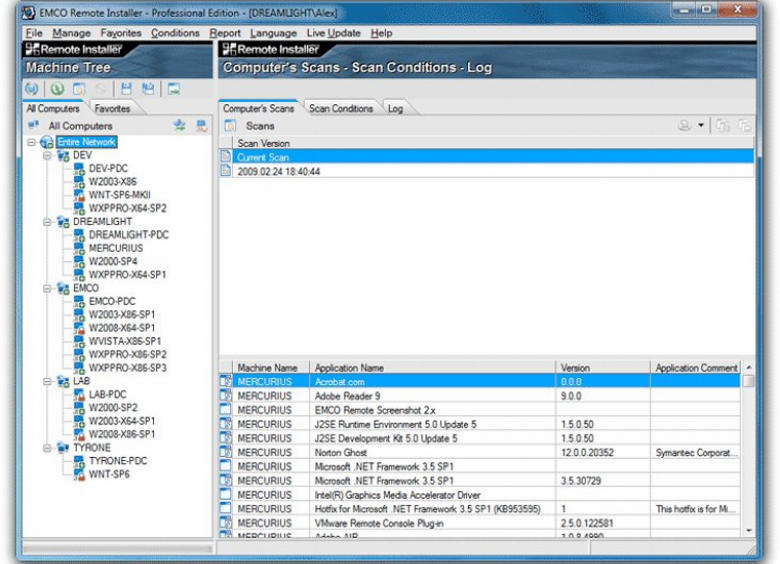Open the Live Update menu

[x=333, y=33]
